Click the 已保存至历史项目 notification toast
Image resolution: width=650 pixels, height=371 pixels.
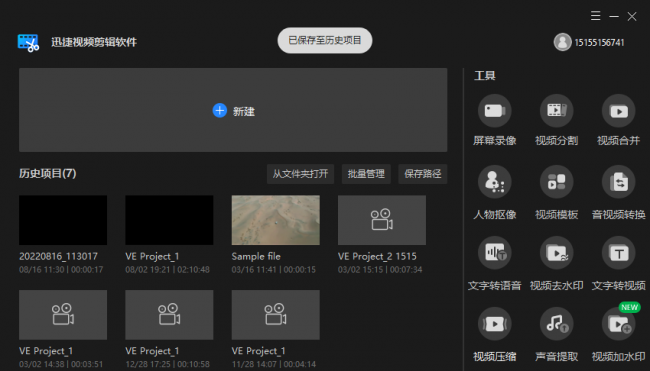[x=325, y=40]
